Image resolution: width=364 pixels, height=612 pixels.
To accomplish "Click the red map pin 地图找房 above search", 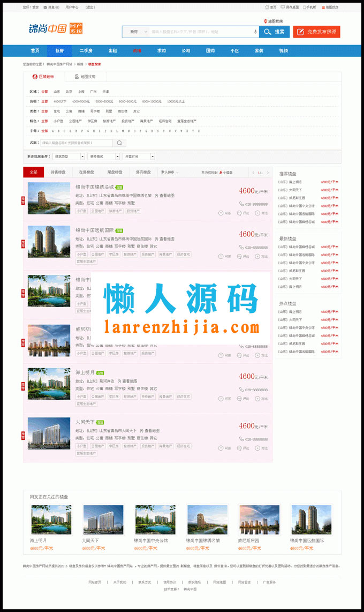I will coord(266,21).
